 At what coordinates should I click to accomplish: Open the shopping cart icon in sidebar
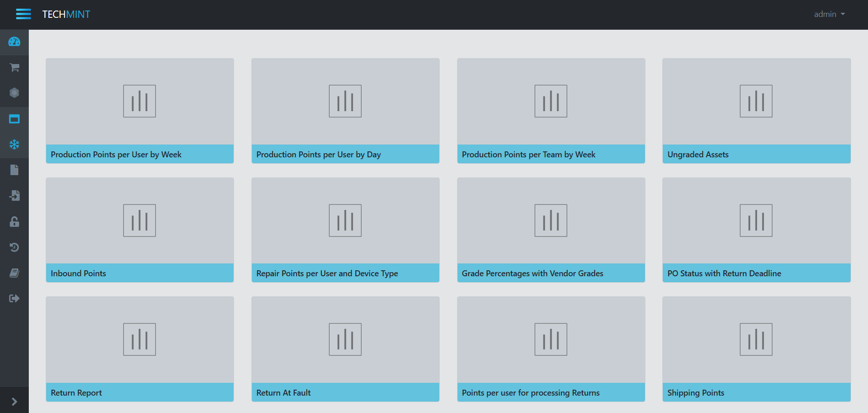coord(14,68)
